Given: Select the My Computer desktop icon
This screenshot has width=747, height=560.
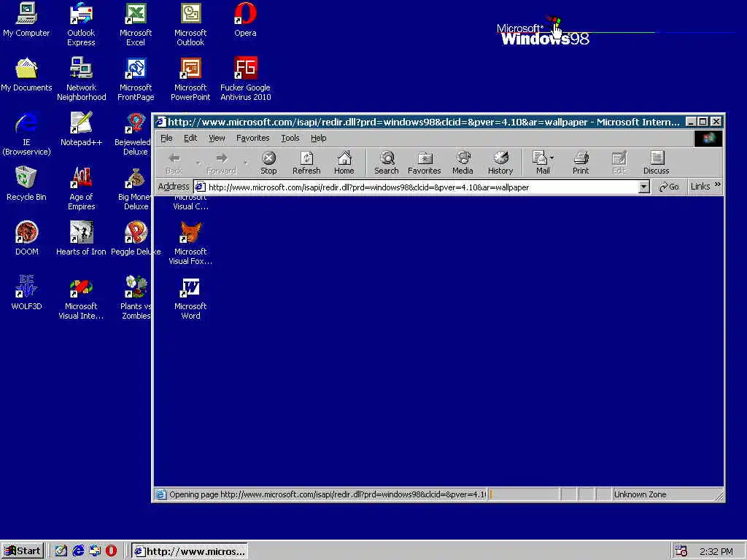Looking at the screenshot, I should click(26, 20).
